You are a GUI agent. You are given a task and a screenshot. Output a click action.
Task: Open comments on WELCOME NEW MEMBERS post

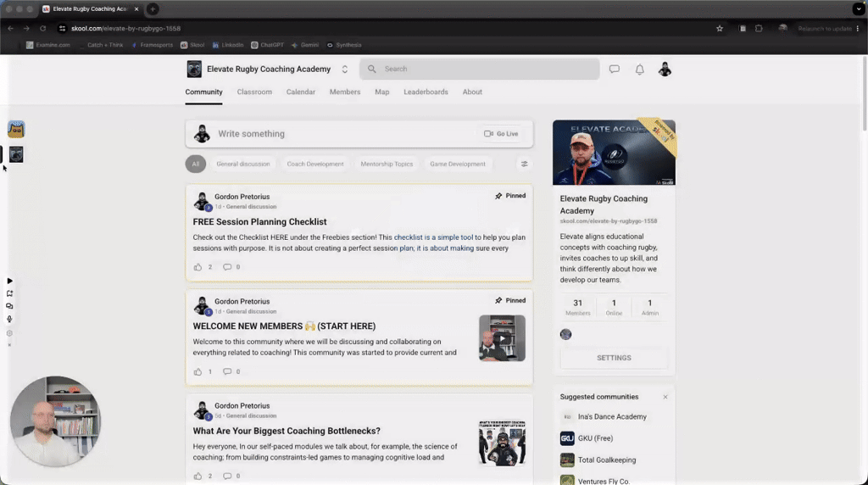point(227,371)
